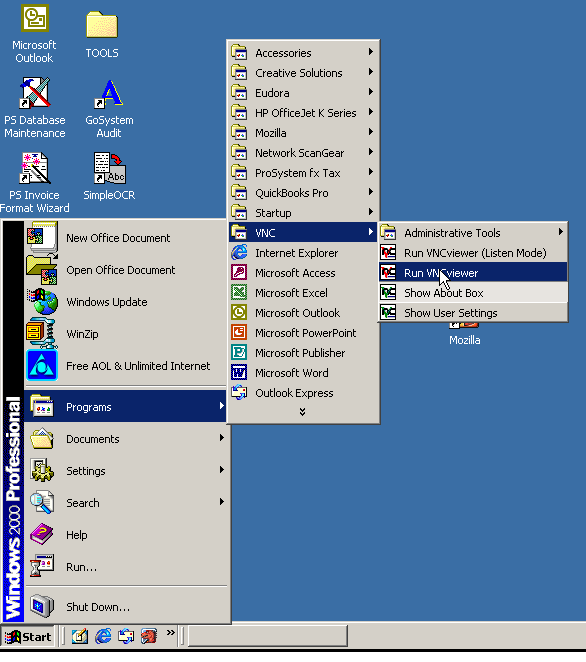Viewport: 586px width, 662px height.
Task: Click the Microsoft Outlook clock icon in Programs menu
Action: (x=239, y=312)
